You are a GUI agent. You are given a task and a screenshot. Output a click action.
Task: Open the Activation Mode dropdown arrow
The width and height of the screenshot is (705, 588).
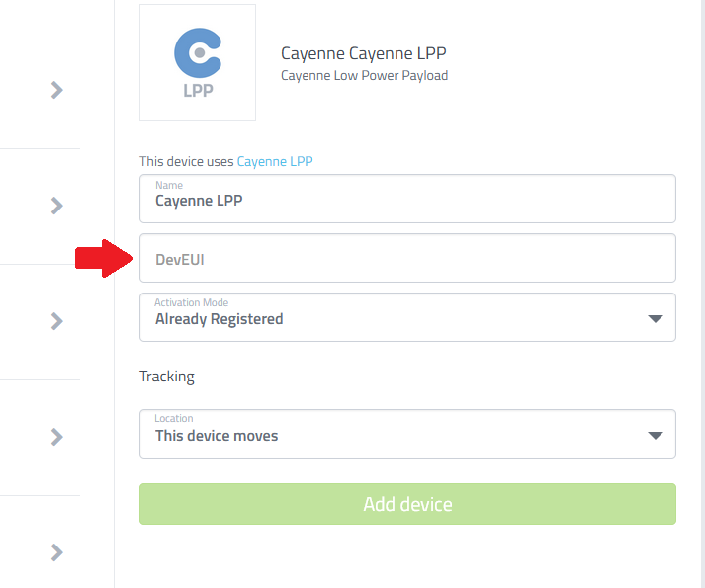pyautogui.click(x=656, y=319)
